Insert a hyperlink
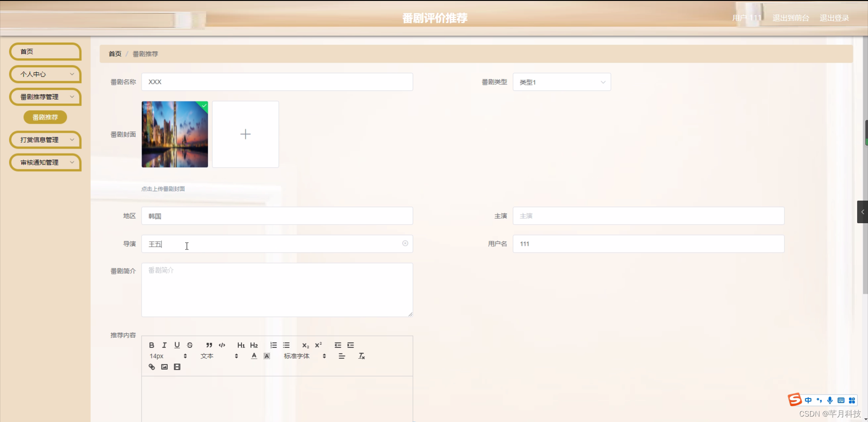Viewport: 868px width, 422px height. pyautogui.click(x=151, y=366)
